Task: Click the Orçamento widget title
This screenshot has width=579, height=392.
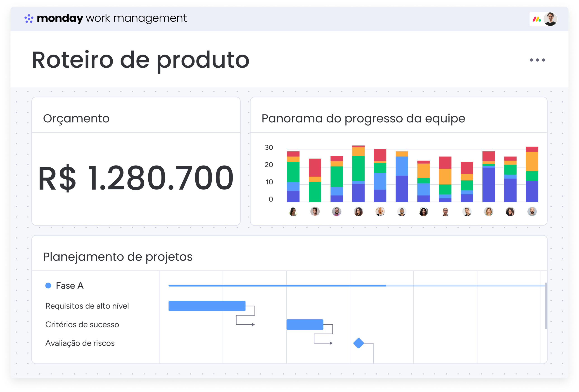Action: click(76, 119)
